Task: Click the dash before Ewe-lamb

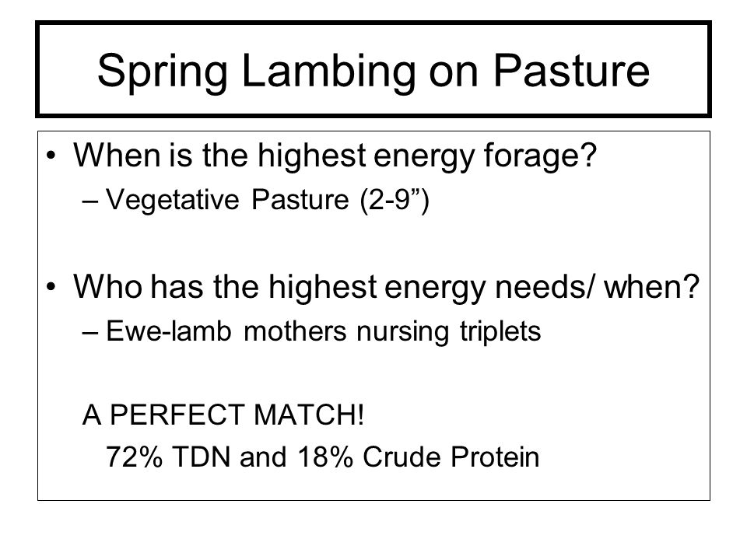Action: tap(89, 333)
